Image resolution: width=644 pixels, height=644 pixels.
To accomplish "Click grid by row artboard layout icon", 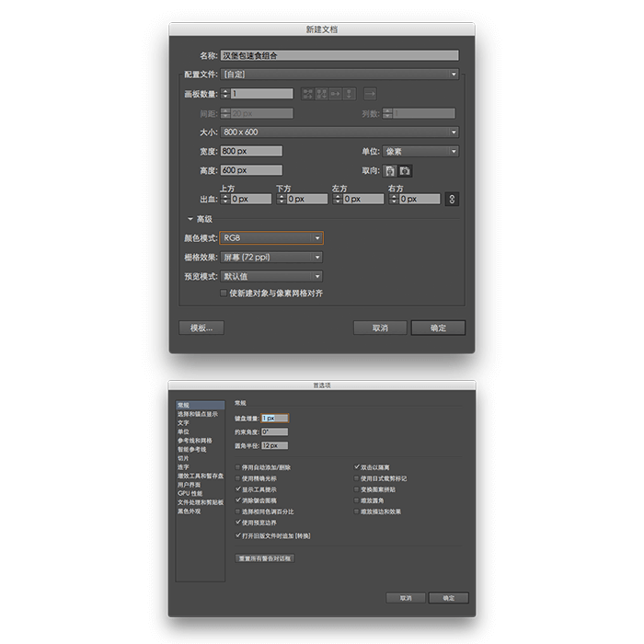I will tap(308, 94).
